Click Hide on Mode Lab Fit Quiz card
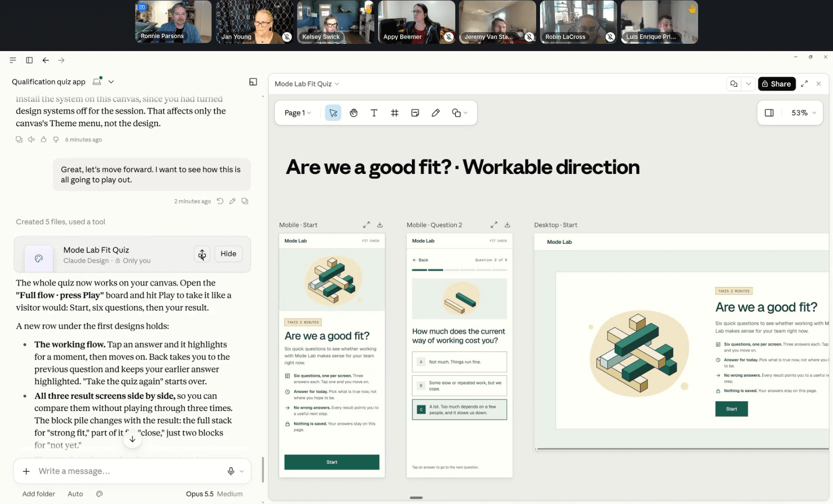Image resolution: width=833 pixels, height=504 pixels. 228,254
